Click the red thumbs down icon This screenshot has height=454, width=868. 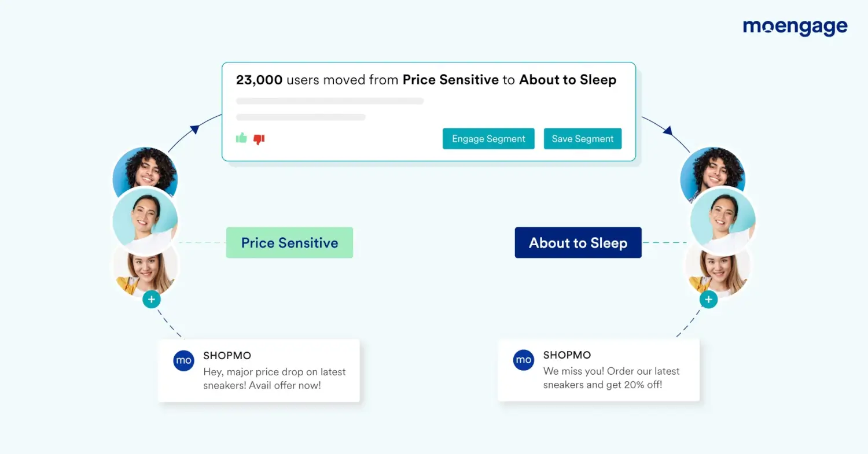[259, 139]
